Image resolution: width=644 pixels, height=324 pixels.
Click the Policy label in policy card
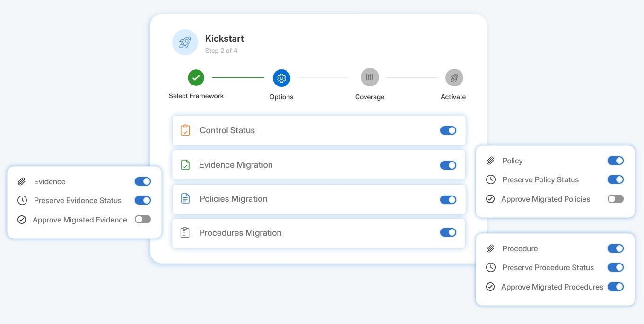513,161
